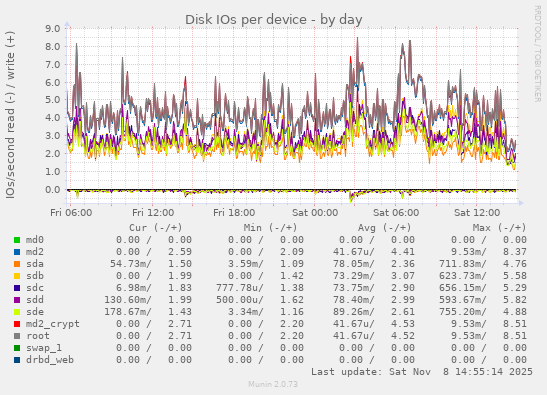Click the md2 blue legend swatch
547x395 pixels.
click(x=17, y=252)
